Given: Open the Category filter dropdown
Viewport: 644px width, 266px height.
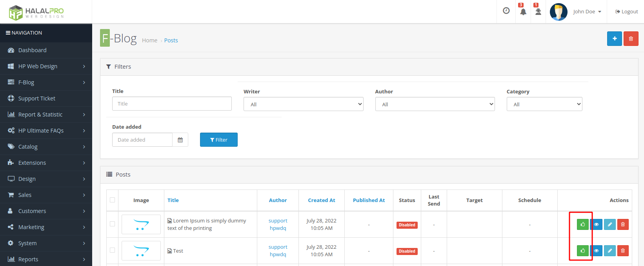Looking at the screenshot, I should 544,104.
